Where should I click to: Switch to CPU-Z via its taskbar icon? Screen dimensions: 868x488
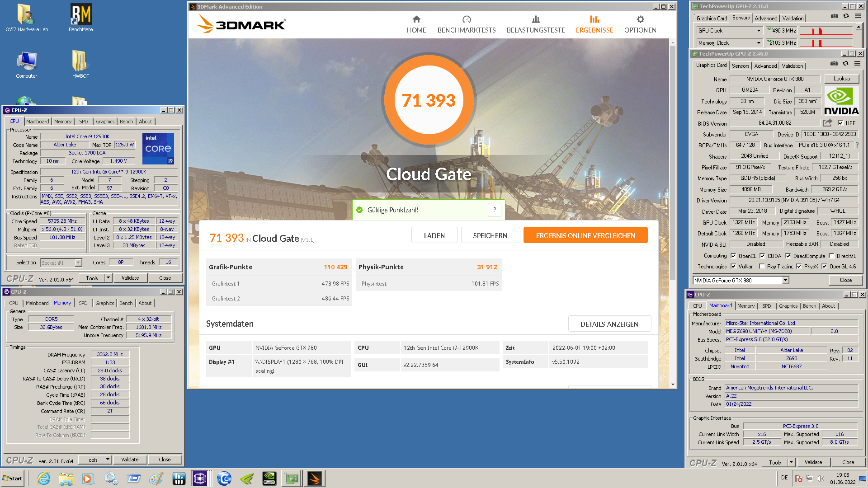(x=199, y=479)
